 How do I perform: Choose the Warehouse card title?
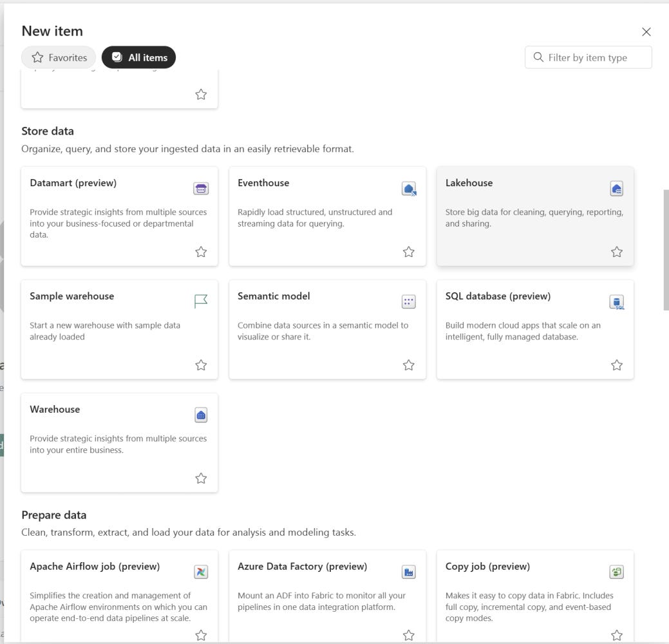[x=55, y=410]
